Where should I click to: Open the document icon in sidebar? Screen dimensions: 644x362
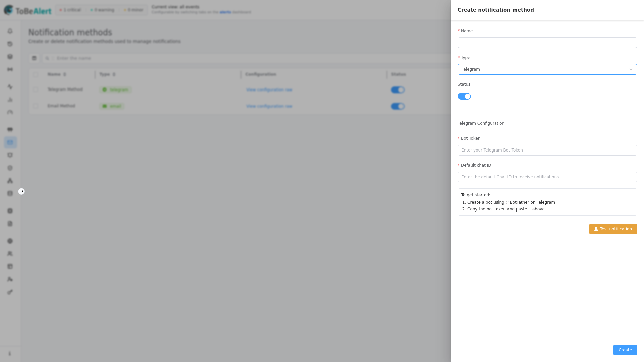point(10,224)
